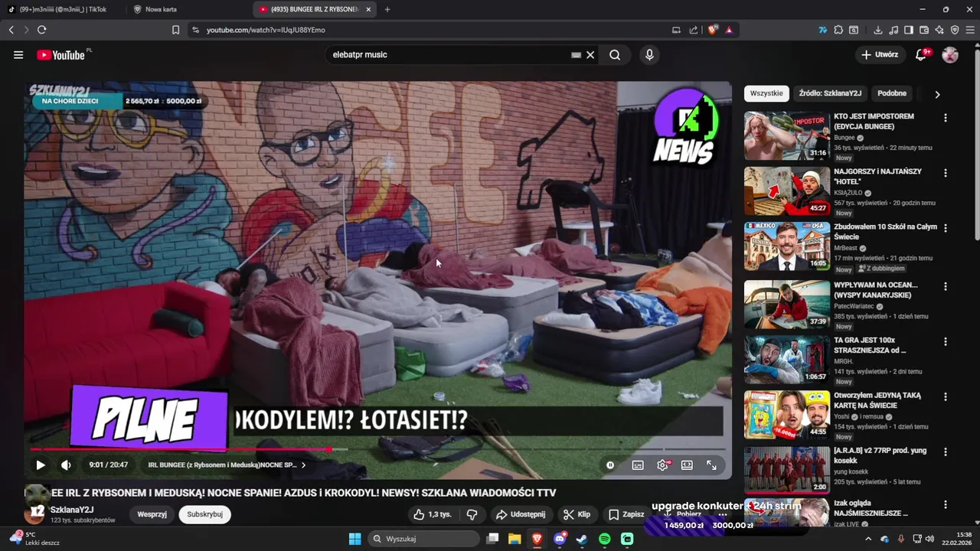Open Discord from the taskbar

pyautogui.click(x=560, y=539)
